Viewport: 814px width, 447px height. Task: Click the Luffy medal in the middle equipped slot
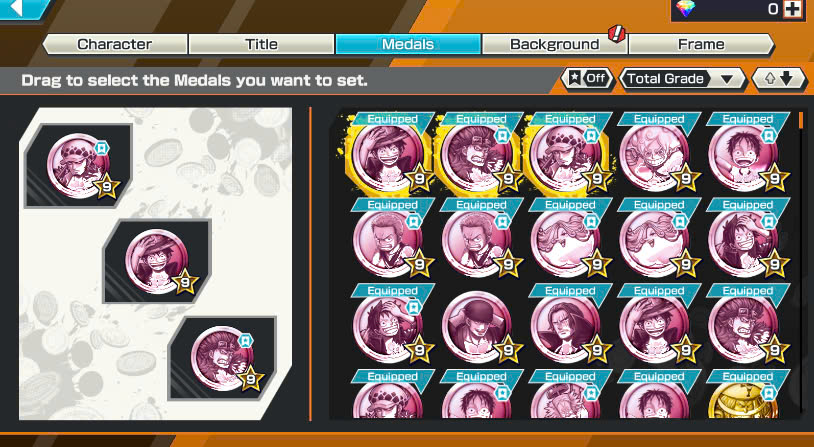[158, 262]
